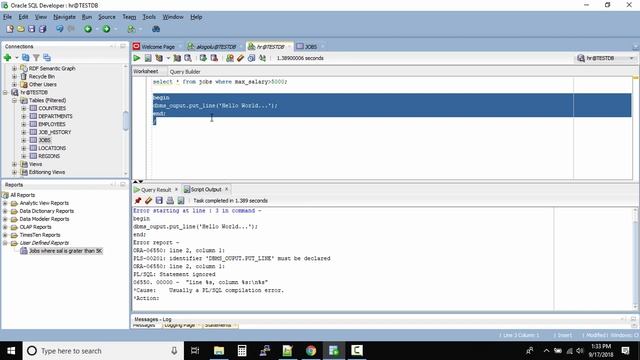Viewport: 640px width, 360px height.
Task: Click the green Forward navigation arrow
Action: tap(107, 29)
